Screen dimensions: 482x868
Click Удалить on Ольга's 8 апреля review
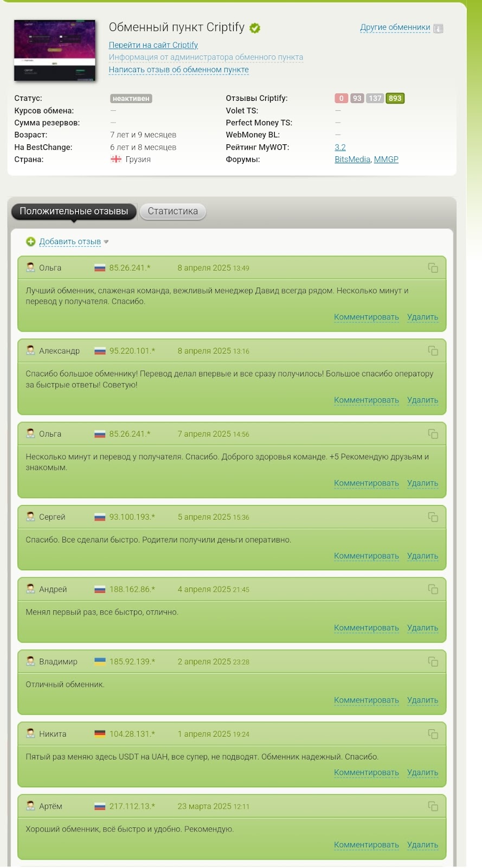click(423, 317)
